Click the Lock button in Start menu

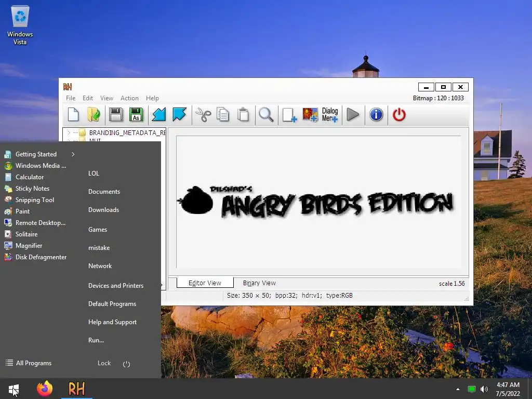[104, 363]
